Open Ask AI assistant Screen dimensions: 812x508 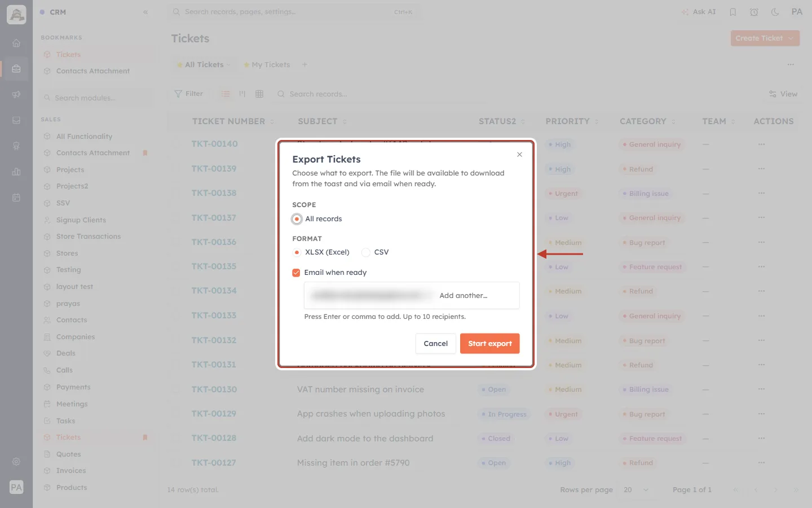pos(698,12)
